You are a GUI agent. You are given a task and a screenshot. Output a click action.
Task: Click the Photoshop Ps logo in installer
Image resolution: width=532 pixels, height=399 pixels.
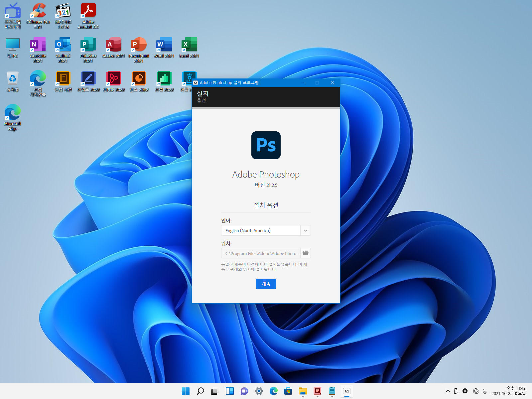pos(266,145)
